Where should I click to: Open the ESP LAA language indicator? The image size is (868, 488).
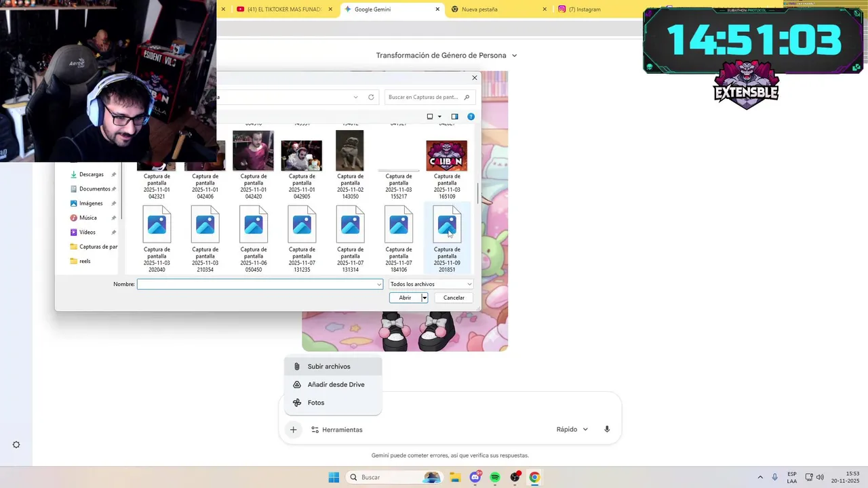(x=792, y=477)
